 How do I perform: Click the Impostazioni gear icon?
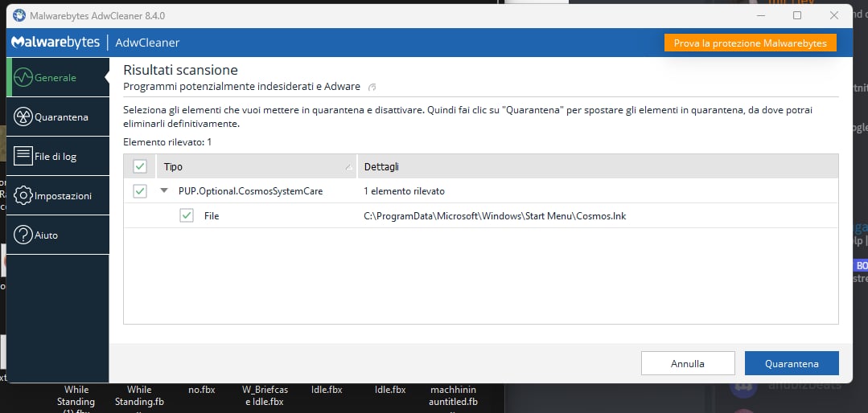click(23, 196)
